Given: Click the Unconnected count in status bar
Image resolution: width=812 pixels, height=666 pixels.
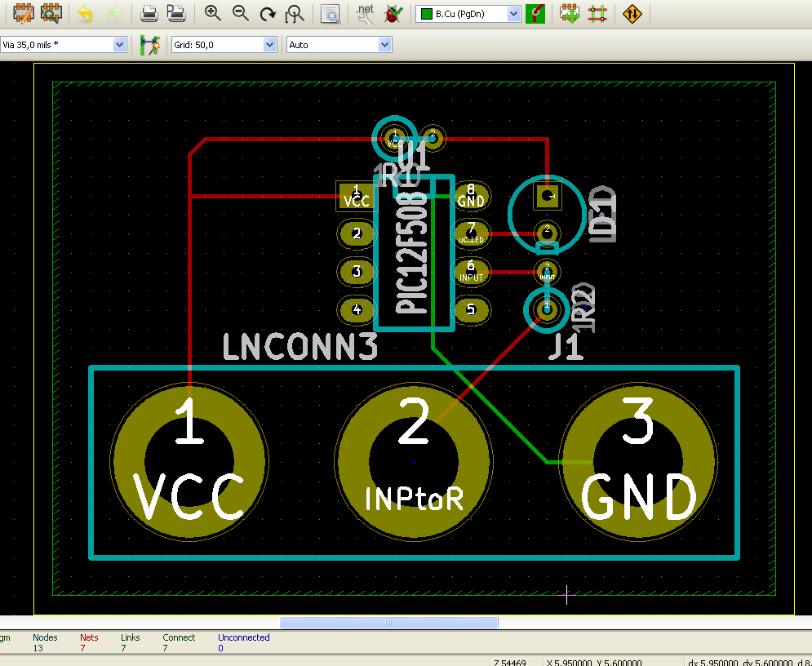Looking at the screenshot, I should click(221, 648).
